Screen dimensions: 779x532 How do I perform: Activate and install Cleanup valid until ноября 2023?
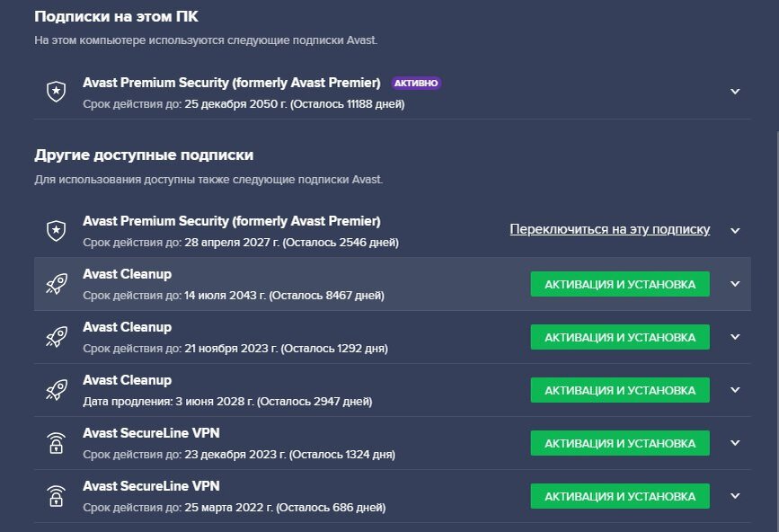click(x=620, y=337)
